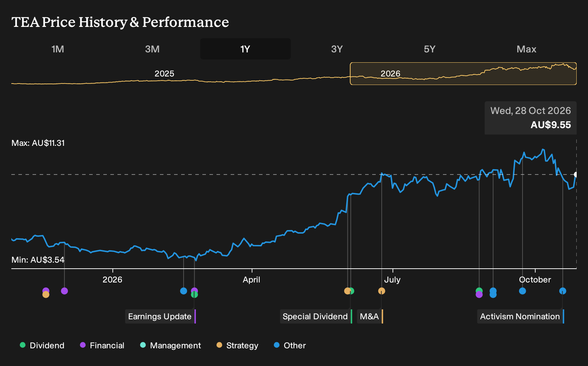
Task: Open the M&A event label
Action: coord(370,316)
